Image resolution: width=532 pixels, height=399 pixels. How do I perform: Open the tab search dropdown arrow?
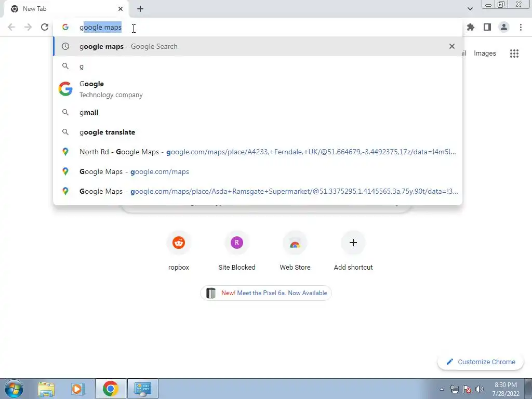point(470,9)
